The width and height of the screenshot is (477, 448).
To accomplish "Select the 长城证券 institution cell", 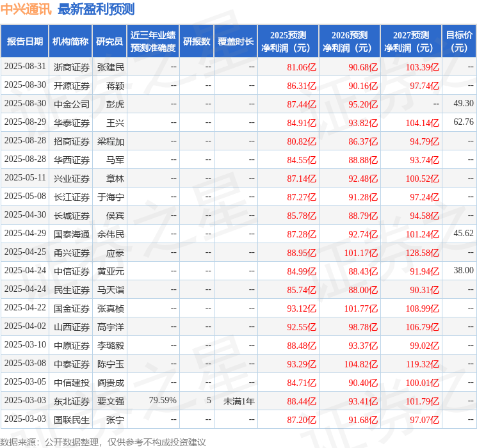I will click(x=72, y=216).
